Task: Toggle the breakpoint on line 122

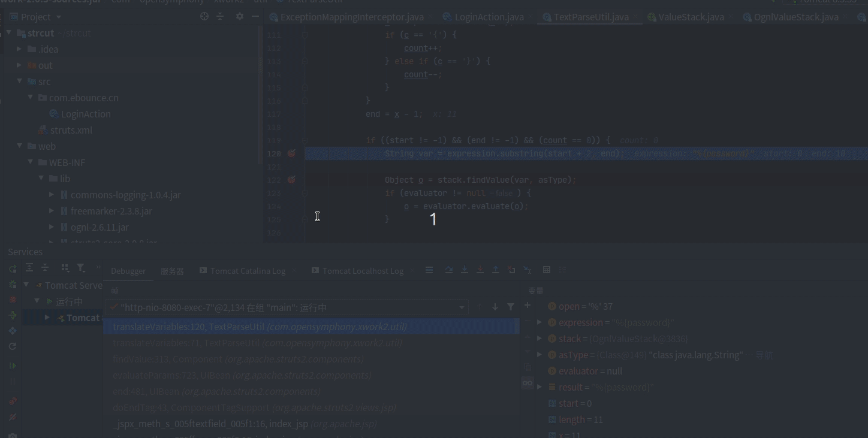Action: pyautogui.click(x=291, y=180)
